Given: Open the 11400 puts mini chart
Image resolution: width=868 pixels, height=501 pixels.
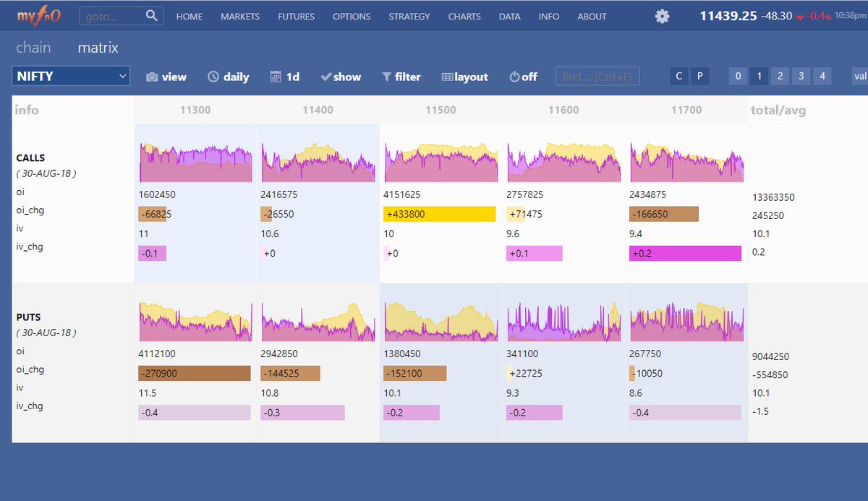Looking at the screenshot, I should 318,320.
